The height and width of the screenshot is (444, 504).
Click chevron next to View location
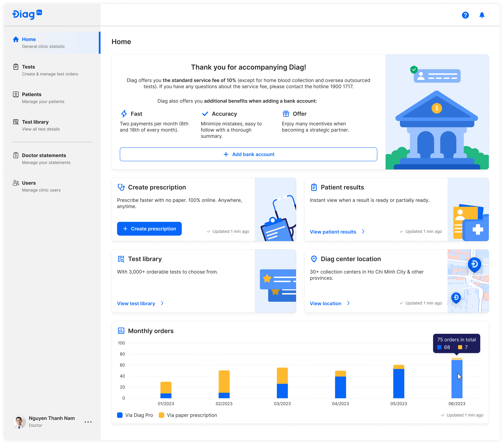(348, 303)
